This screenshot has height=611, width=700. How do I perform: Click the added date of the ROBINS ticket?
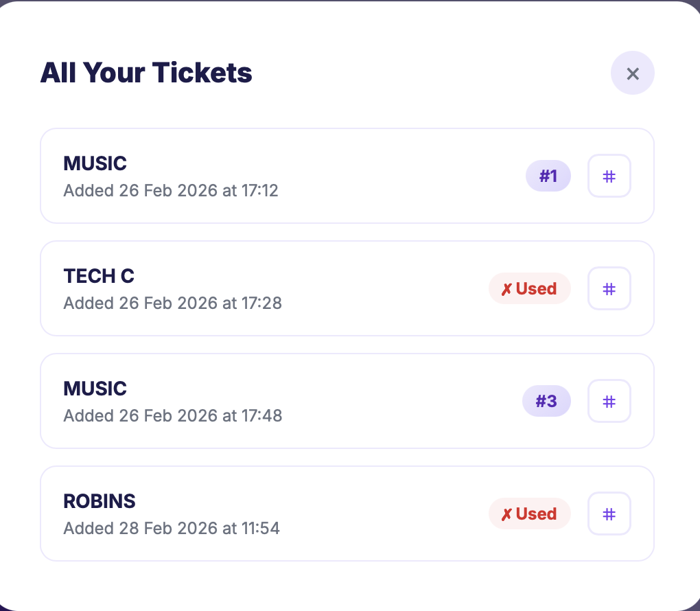172,528
